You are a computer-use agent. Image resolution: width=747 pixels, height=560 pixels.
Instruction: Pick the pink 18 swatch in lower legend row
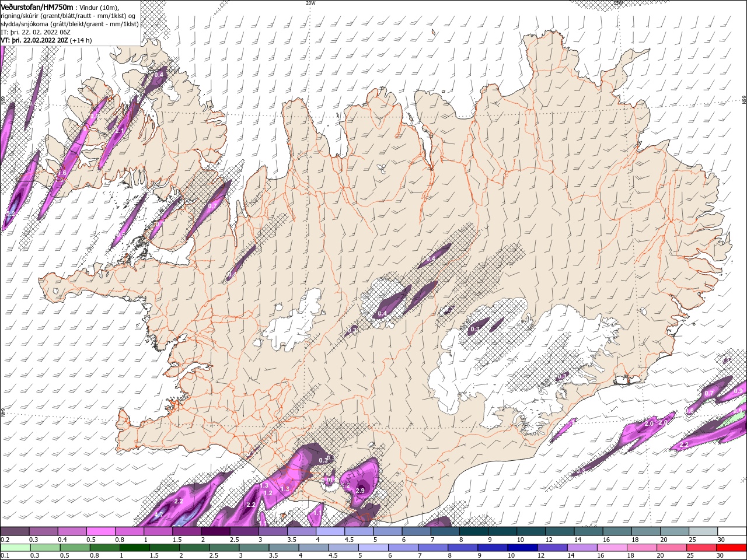[x=641, y=548]
